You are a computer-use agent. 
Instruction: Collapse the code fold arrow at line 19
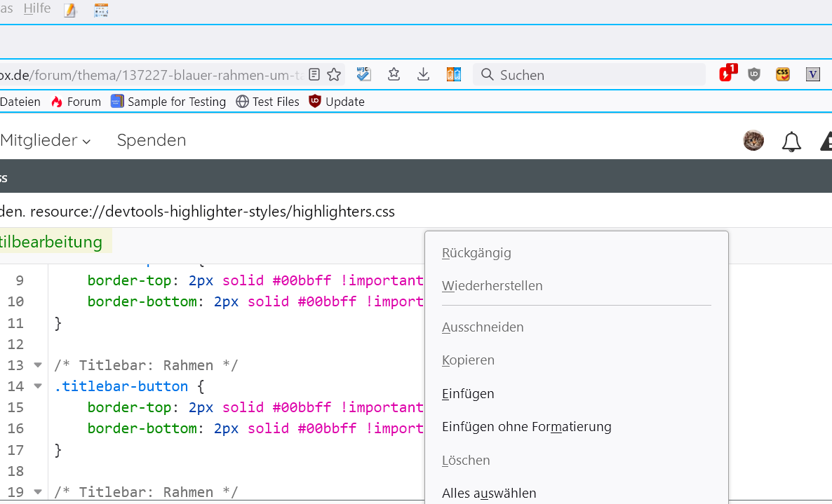[38, 492]
